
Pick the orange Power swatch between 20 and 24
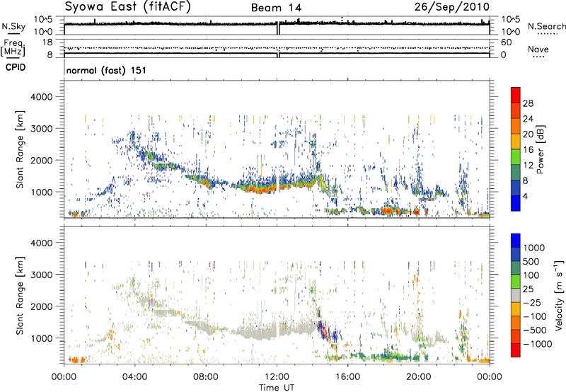[x=516, y=126]
